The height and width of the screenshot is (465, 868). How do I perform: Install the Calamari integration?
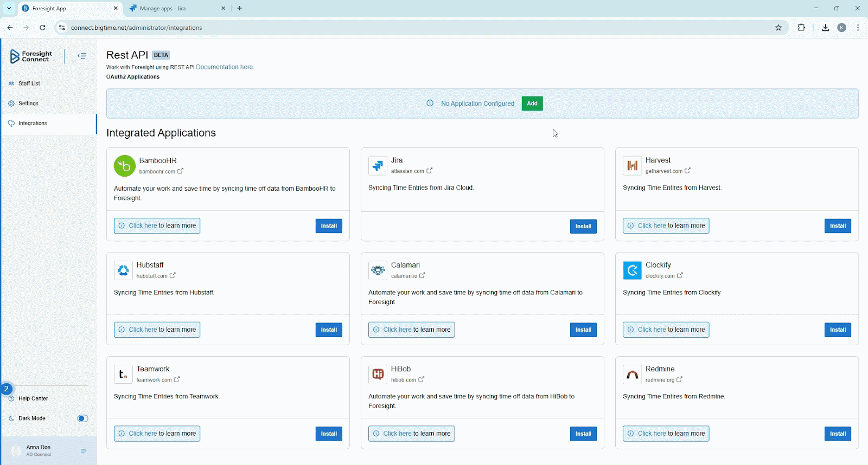583,330
